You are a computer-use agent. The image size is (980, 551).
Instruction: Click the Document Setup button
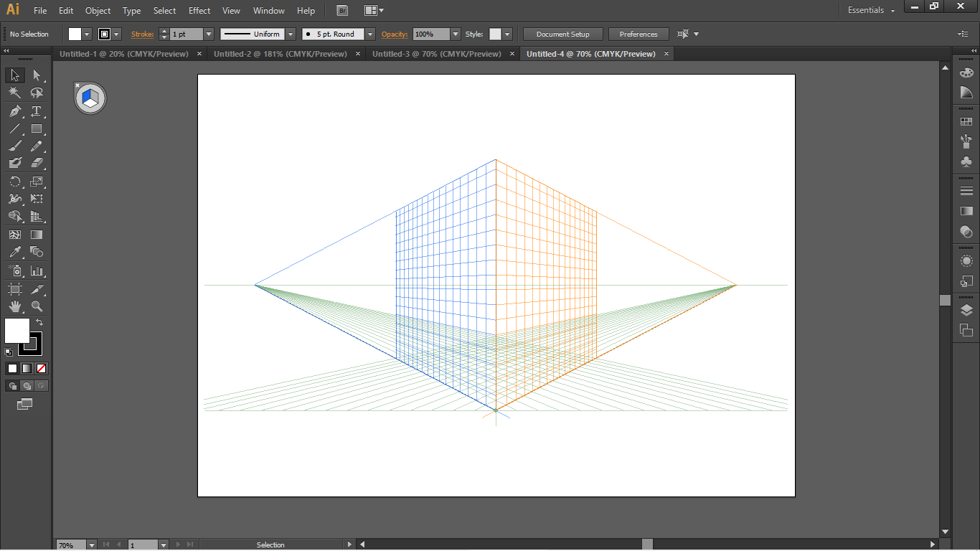click(x=562, y=34)
